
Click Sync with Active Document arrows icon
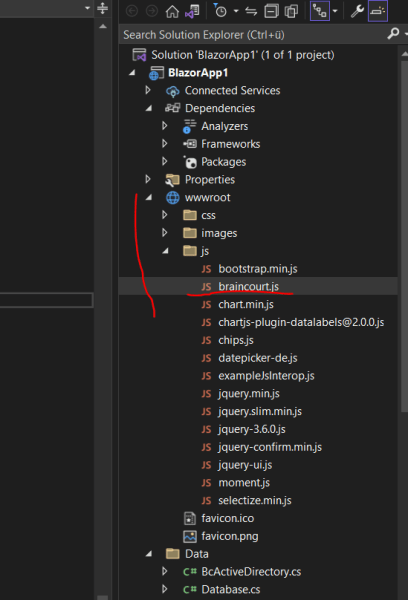pos(251,11)
